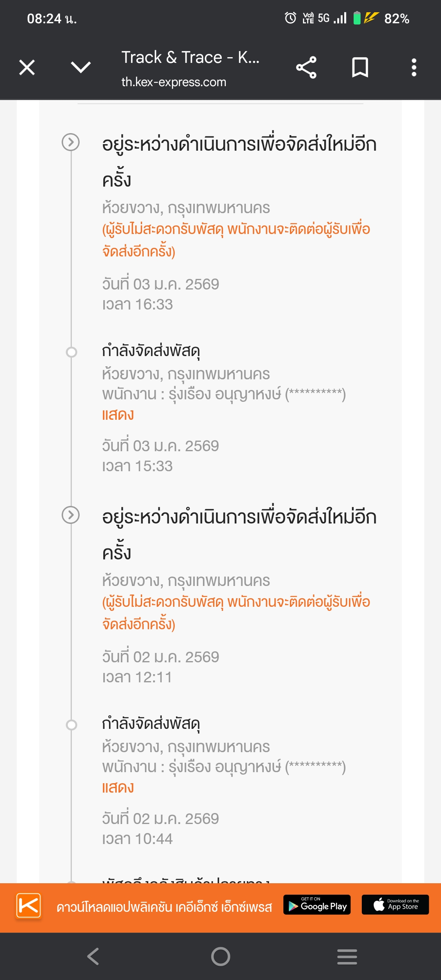Click the 02 ม.ค. 12:11 status arrow icon

(x=71, y=515)
